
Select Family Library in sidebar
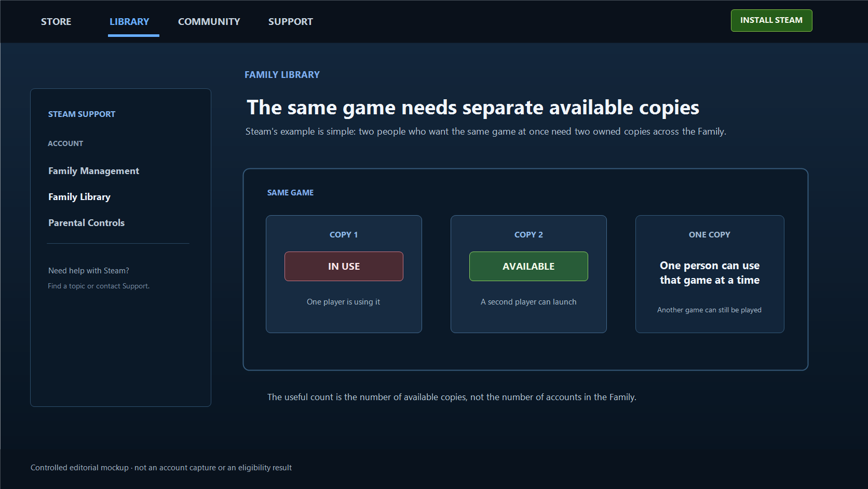coord(79,196)
